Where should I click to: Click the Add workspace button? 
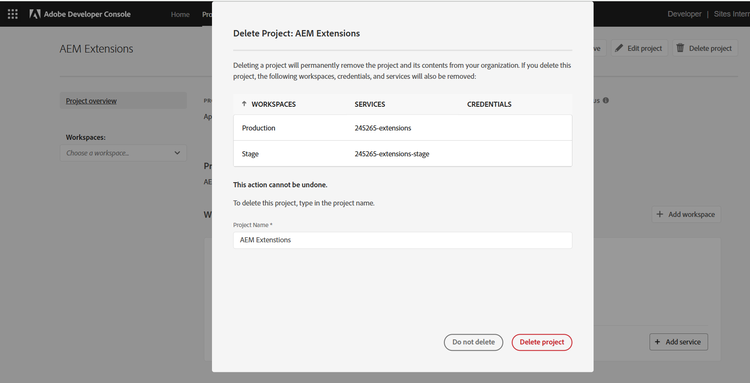coord(686,214)
